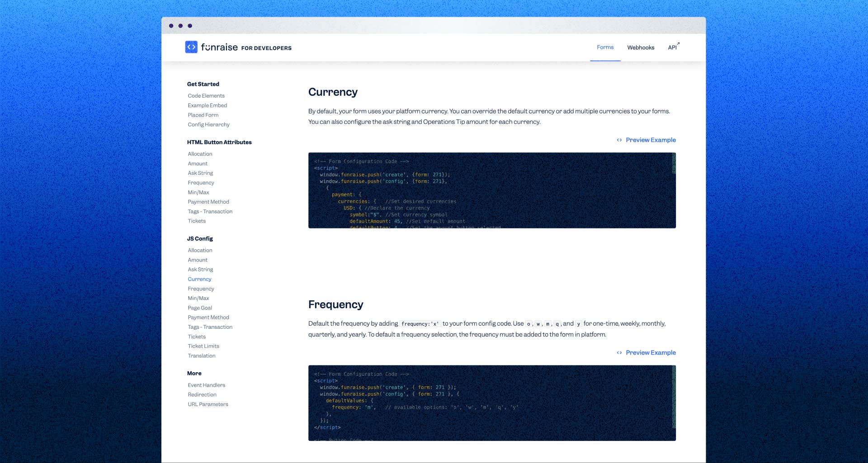
Task: Click the code icon beside Currency's Preview Example
Action: pyautogui.click(x=619, y=140)
